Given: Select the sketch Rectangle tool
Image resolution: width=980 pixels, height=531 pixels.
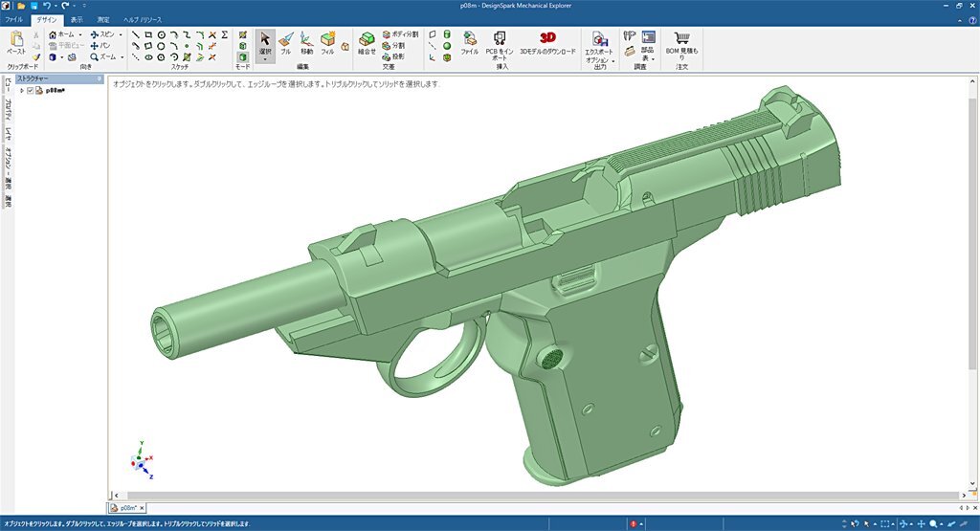Looking at the screenshot, I should coord(148,35).
